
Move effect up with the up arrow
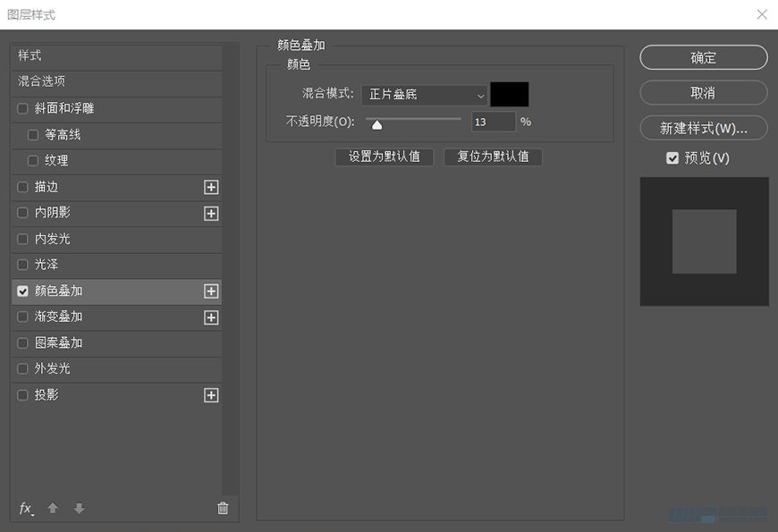pyautogui.click(x=53, y=508)
